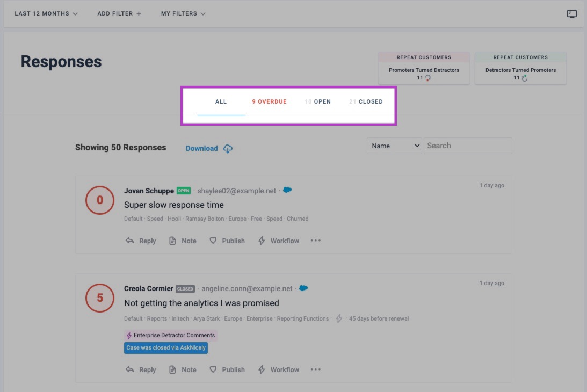This screenshot has height=392, width=587.
Task: Click the CLOSED status badge on Creola Cormier
Action: (185, 289)
